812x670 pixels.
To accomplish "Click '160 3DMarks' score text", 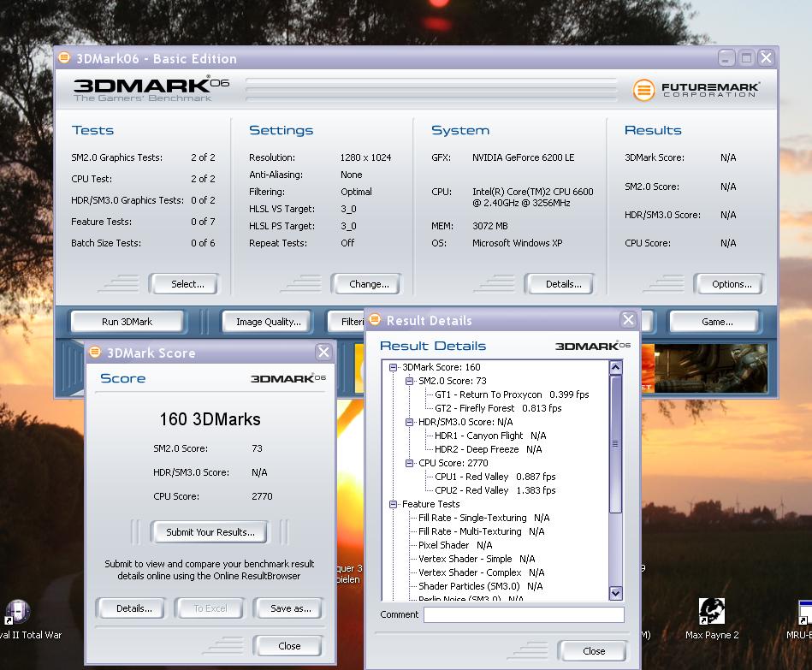I will click(210, 419).
